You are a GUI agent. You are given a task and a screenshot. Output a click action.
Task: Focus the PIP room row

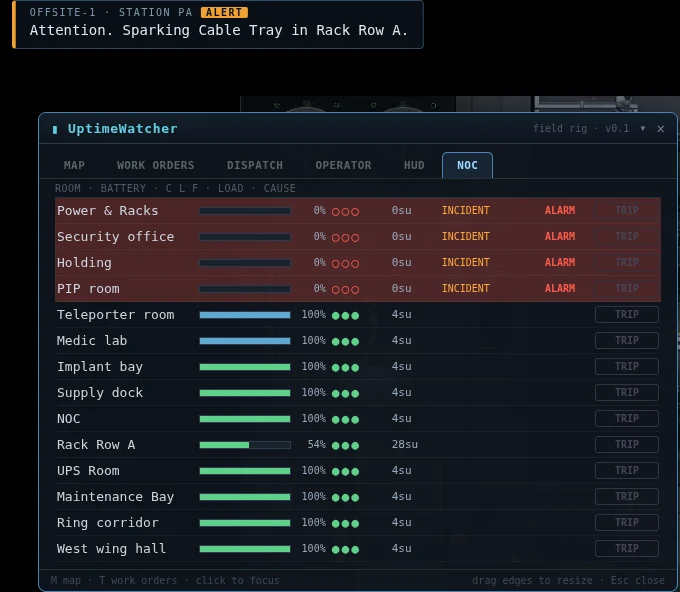coord(358,288)
